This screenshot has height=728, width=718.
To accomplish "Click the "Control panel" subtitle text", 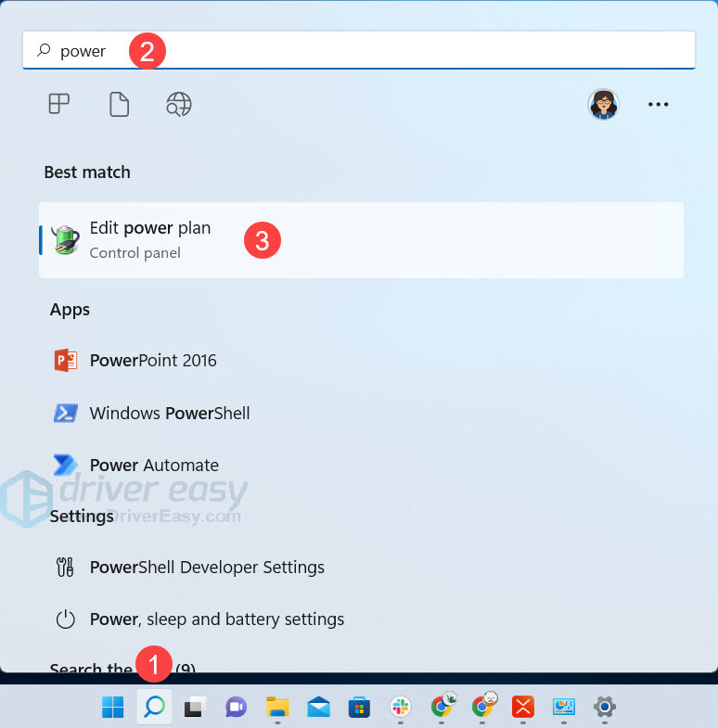I will coord(135,253).
